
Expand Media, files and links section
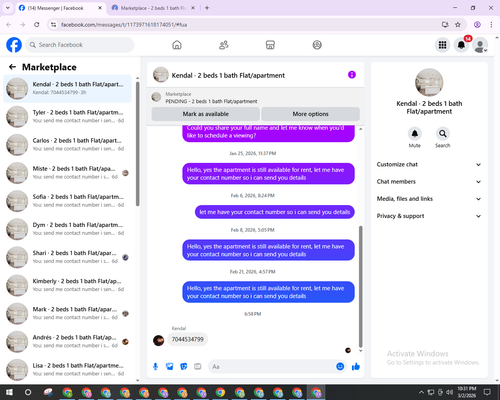click(x=429, y=199)
